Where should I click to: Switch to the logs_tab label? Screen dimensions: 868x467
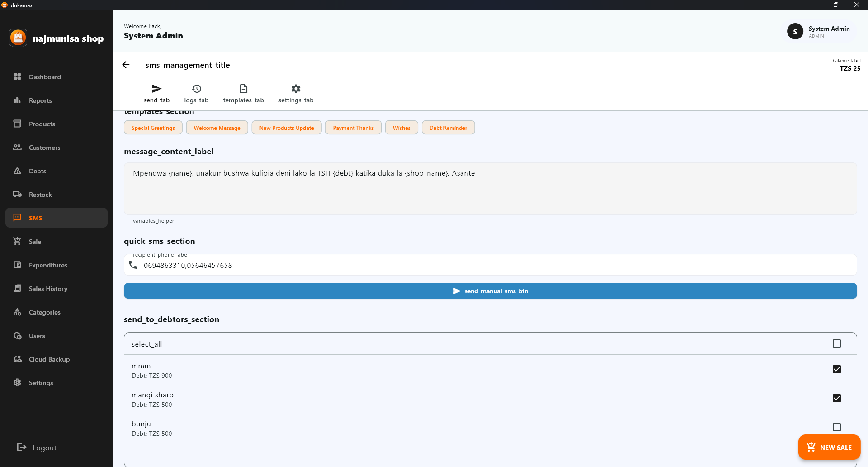196,100
